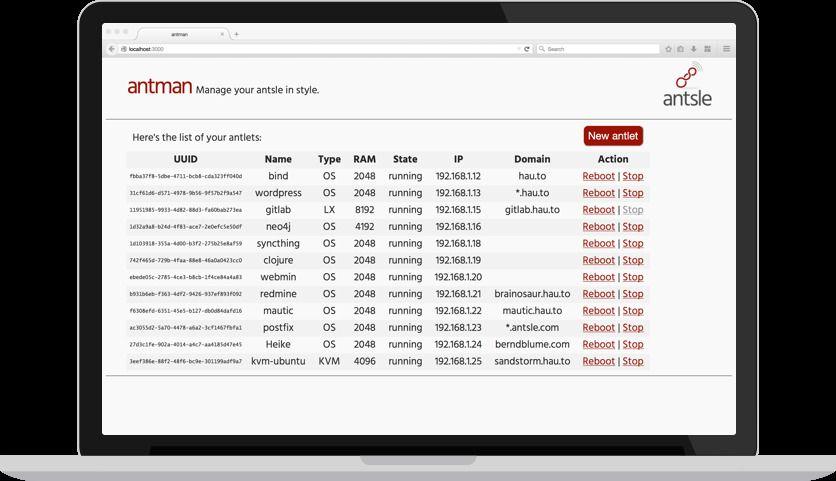Select the domain '*.antsle.com'
This screenshot has height=481, width=836.
pyautogui.click(x=532, y=327)
